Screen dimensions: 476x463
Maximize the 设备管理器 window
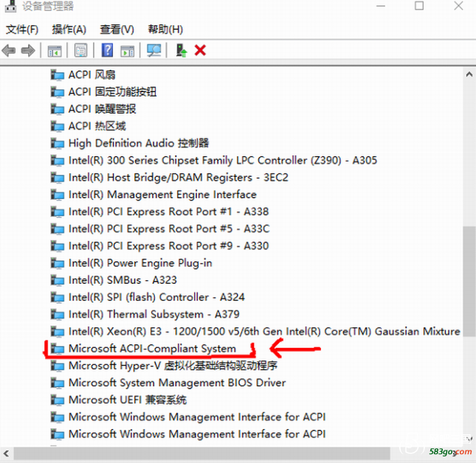pyautogui.click(x=419, y=6)
